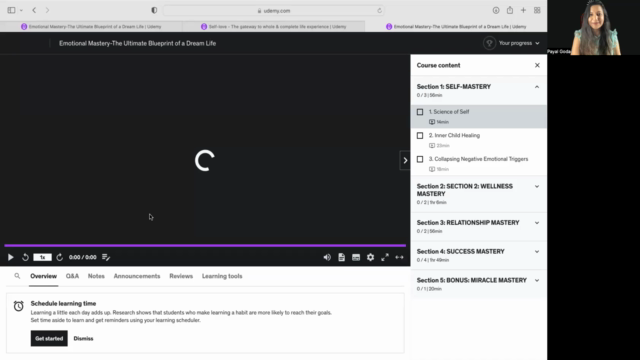Open the Announcements tab
The image size is (640, 360).
click(x=137, y=276)
